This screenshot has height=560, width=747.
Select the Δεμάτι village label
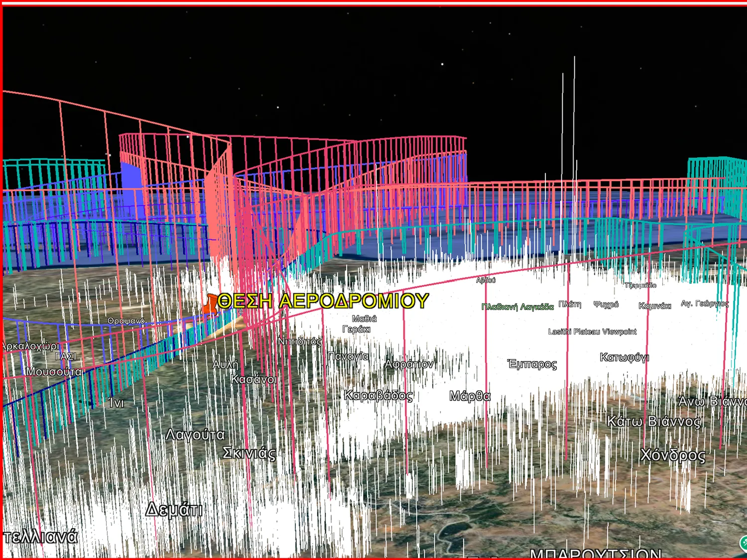tap(174, 510)
